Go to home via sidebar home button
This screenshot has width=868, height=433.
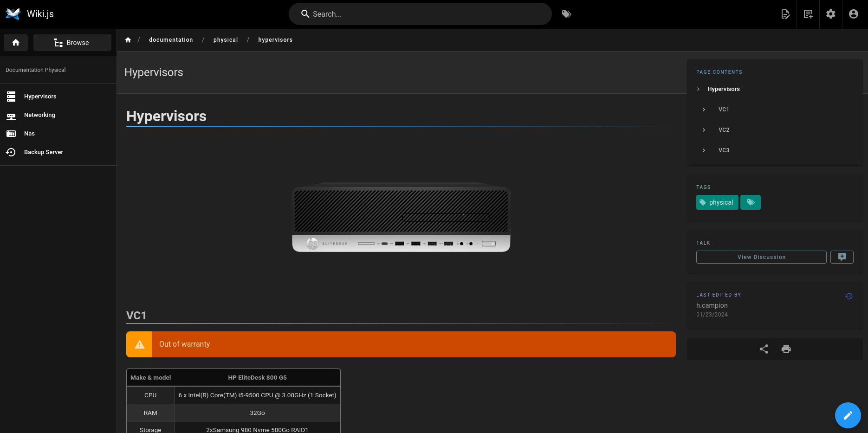(x=16, y=43)
